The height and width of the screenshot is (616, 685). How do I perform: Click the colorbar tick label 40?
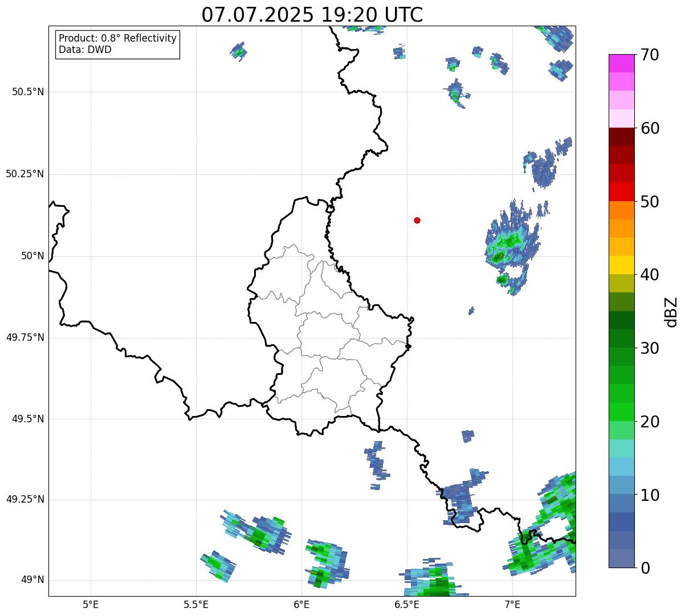[650, 275]
